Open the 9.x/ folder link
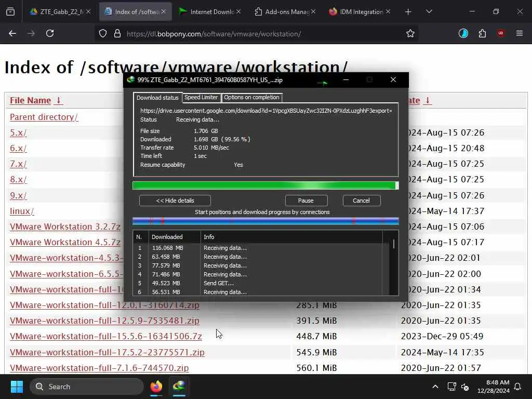 point(18,195)
